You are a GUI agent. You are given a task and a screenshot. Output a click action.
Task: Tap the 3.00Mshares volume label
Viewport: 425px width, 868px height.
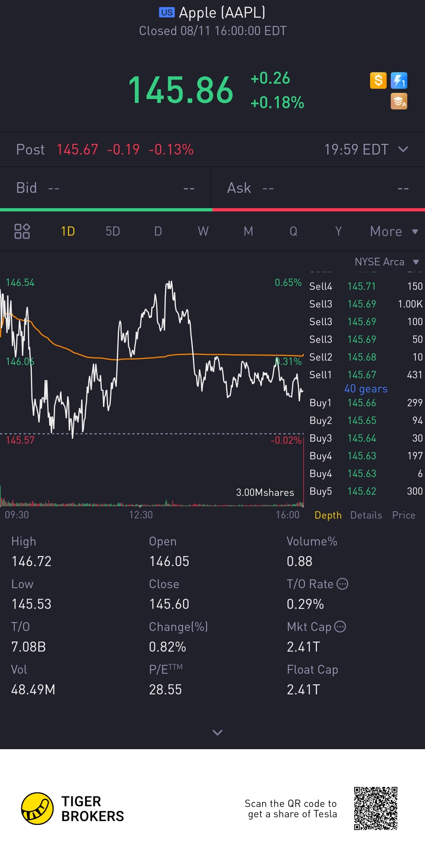[x=265, y=492]
